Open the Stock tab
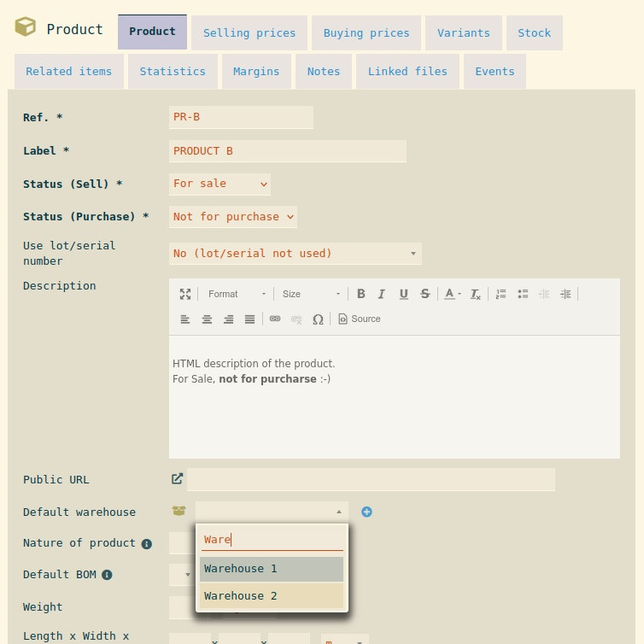The width and height of the screenshot is (644, 644). [535, 32]
